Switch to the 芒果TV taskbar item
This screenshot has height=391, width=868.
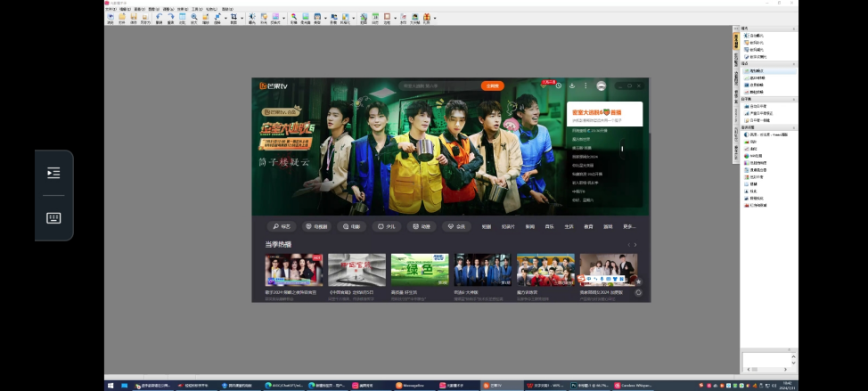[x=501, y=386]
